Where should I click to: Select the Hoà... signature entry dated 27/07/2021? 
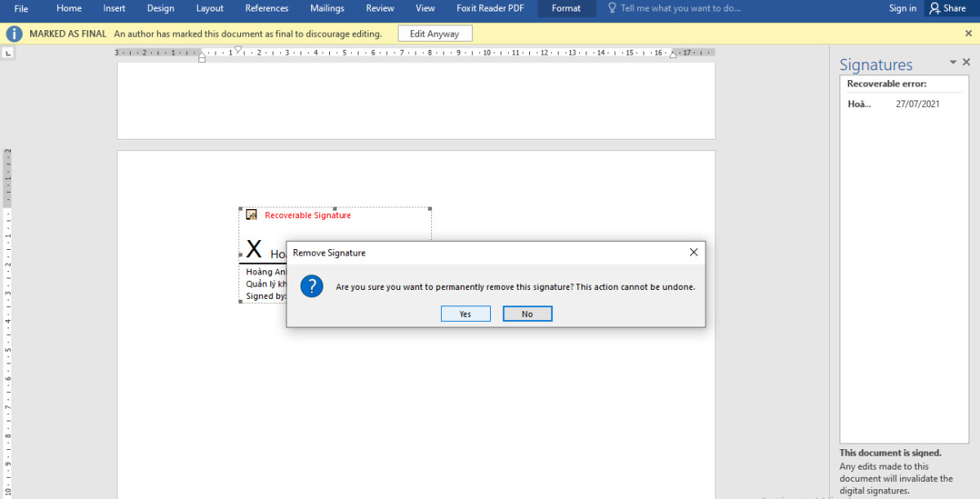[904, 104]
